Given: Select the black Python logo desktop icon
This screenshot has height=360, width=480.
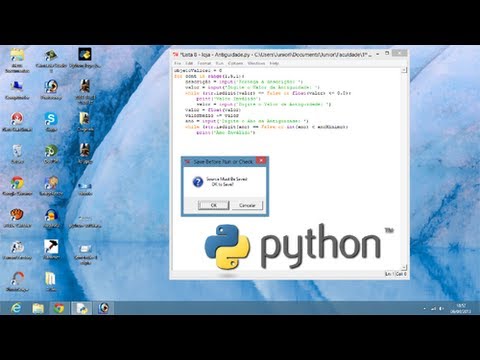Looking at the screenshot, I should [85, 58].
